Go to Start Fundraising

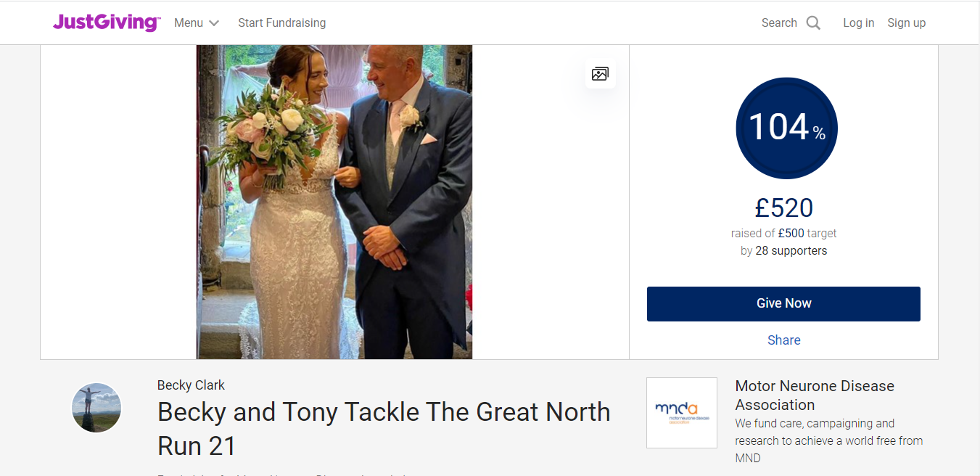pos(281,23)
